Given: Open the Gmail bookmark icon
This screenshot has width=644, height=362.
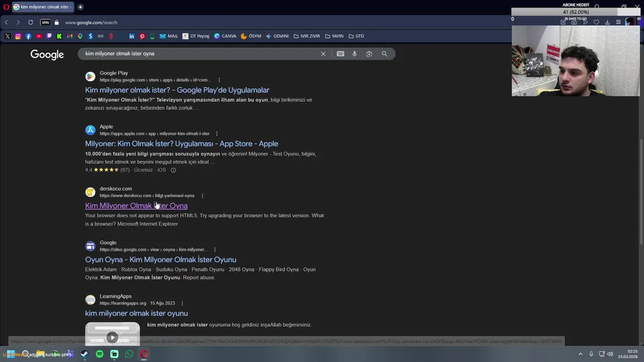Looking at the screenshot, I should point(70,36).
